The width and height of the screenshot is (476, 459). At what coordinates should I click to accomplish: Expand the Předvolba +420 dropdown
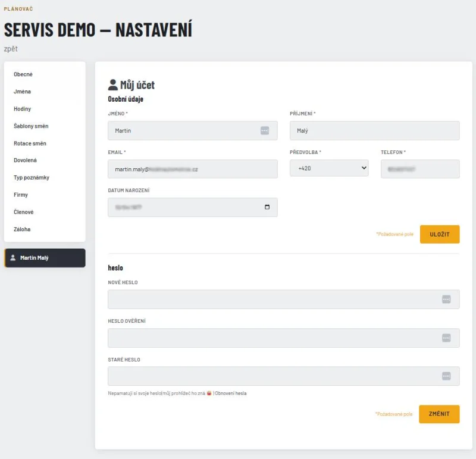point(329,168)
